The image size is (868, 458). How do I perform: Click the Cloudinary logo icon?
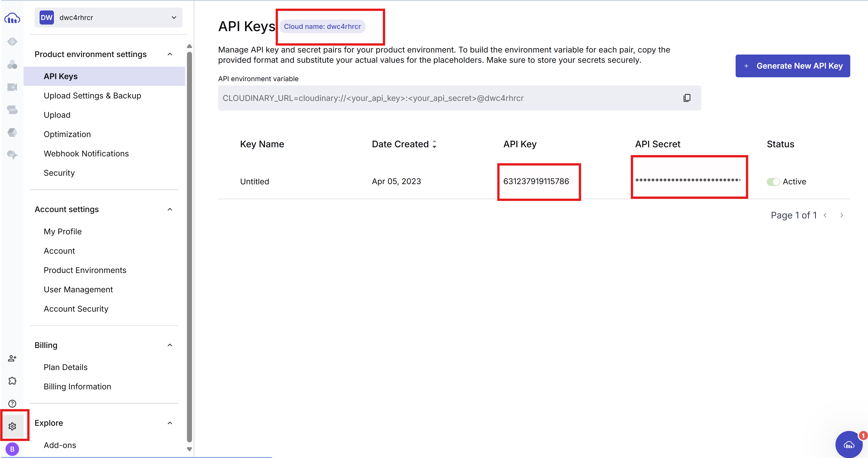point(12,18)
